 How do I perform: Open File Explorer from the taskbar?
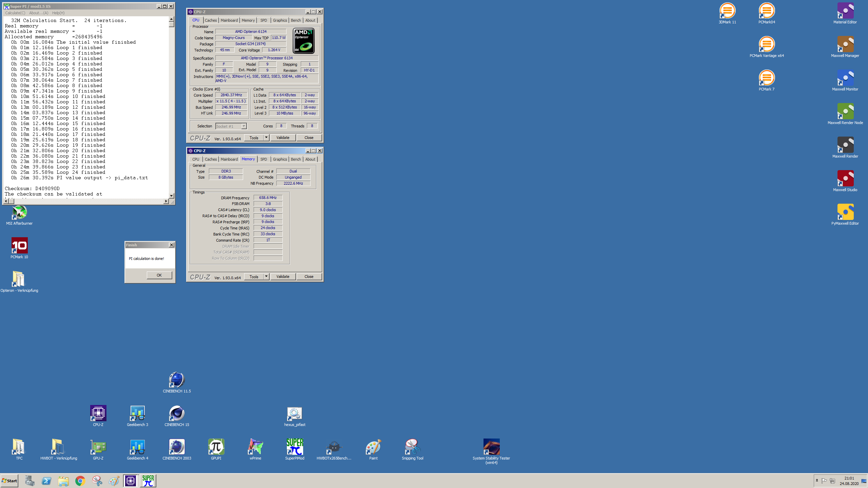click(x=63, y=481)
